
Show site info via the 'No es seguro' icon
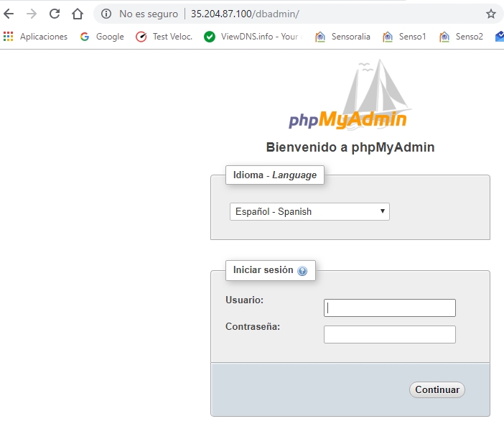tap(106, 14)
